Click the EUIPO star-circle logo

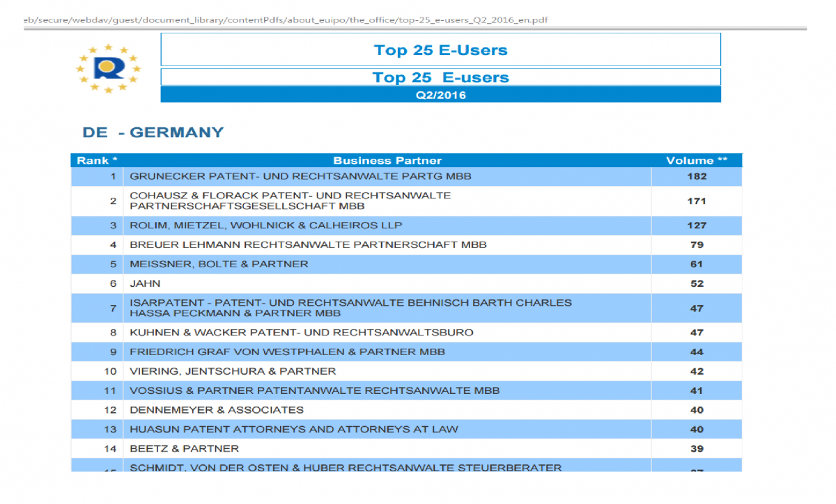pos(108,68)
